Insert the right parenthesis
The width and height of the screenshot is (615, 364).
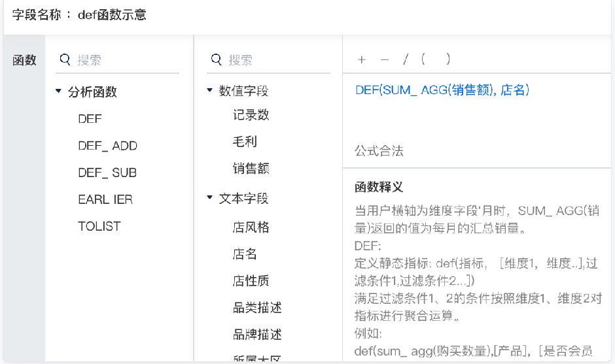click(448, 59)
